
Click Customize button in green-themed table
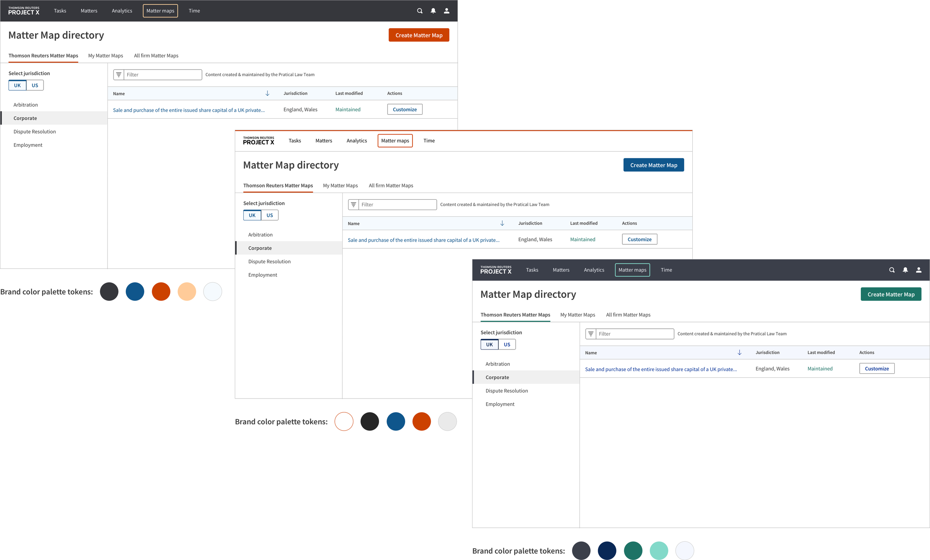click(876, 368)
